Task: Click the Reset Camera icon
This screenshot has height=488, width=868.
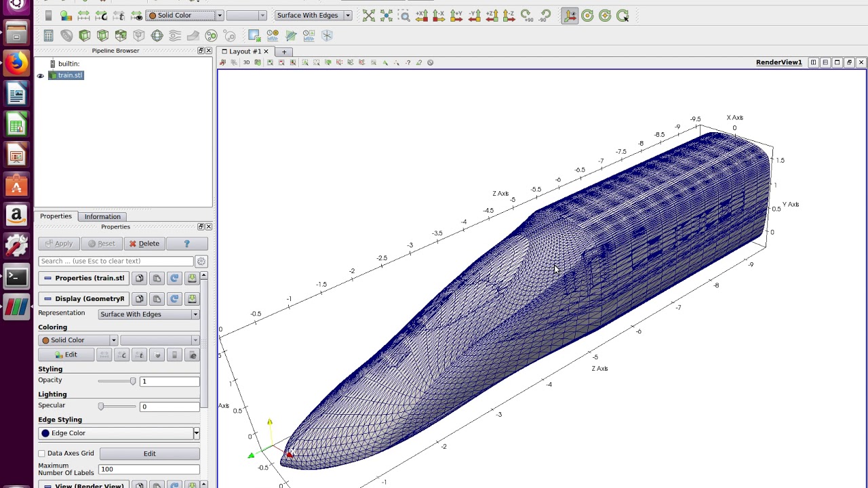Action: click(369, 15)
